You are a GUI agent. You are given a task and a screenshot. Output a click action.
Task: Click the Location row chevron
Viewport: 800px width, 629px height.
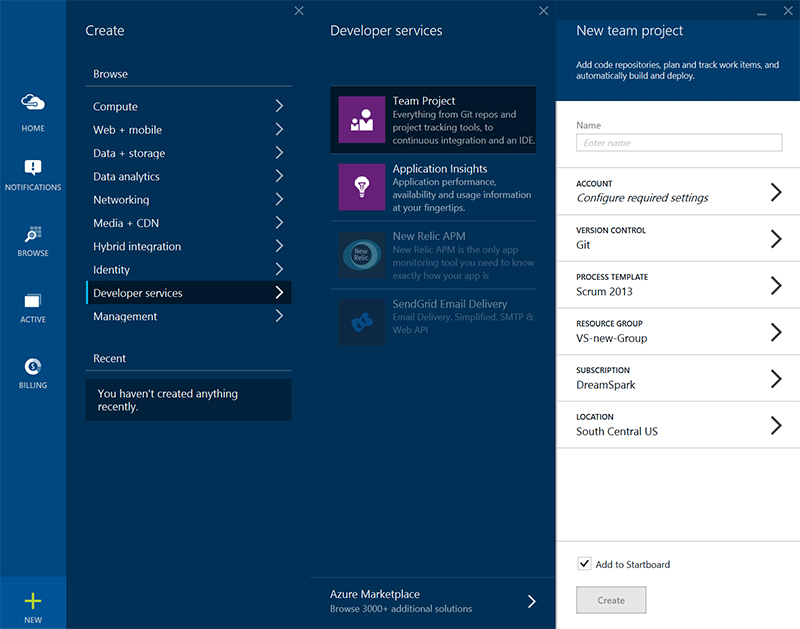776,425
